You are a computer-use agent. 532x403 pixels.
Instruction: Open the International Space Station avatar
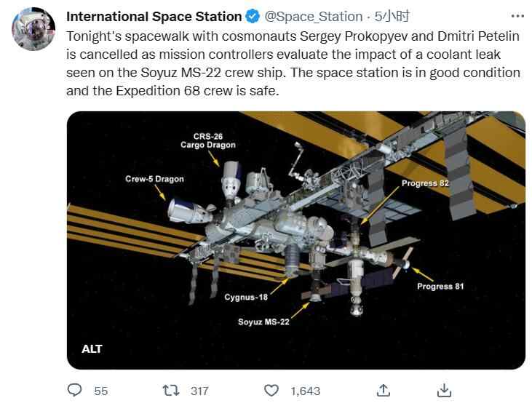pos(31,30)
